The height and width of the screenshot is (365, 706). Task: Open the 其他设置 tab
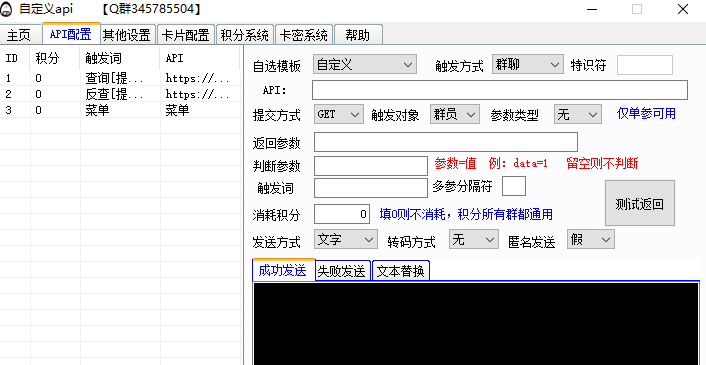[x=127, y=35]
